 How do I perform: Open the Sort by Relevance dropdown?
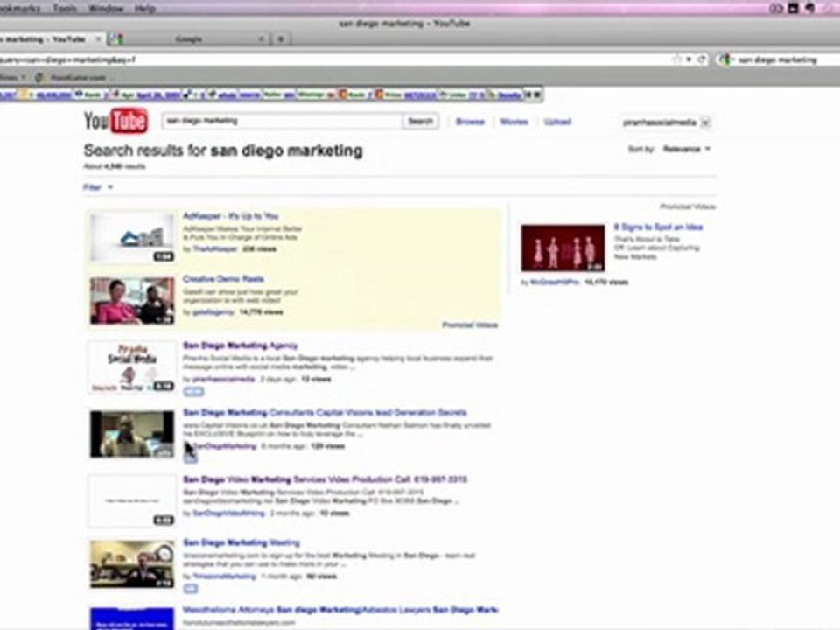[686, 149]
